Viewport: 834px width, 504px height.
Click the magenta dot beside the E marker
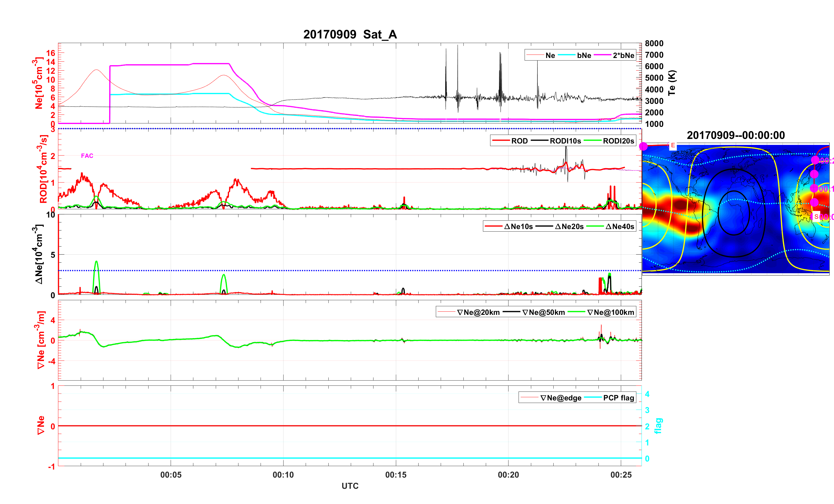(x=643, y=146)
